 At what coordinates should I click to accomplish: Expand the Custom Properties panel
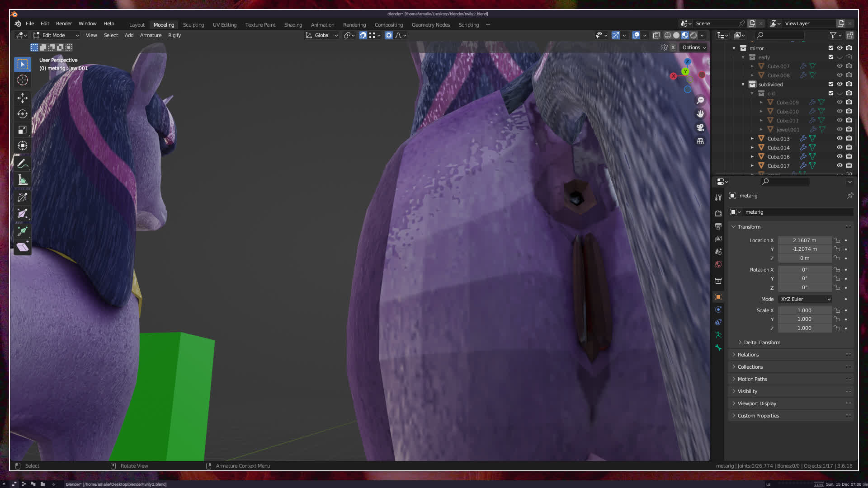point(758,416)
